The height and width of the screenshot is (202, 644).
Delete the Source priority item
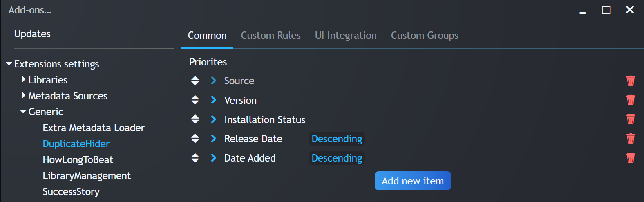(x=631, y=81)
